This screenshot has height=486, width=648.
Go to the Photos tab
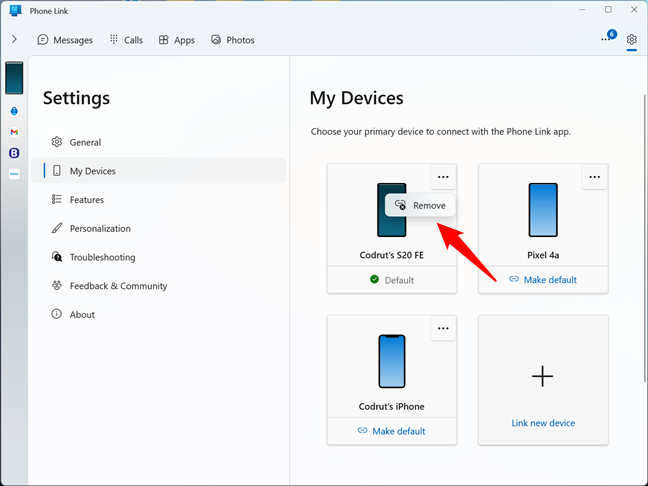pos(233,40)
